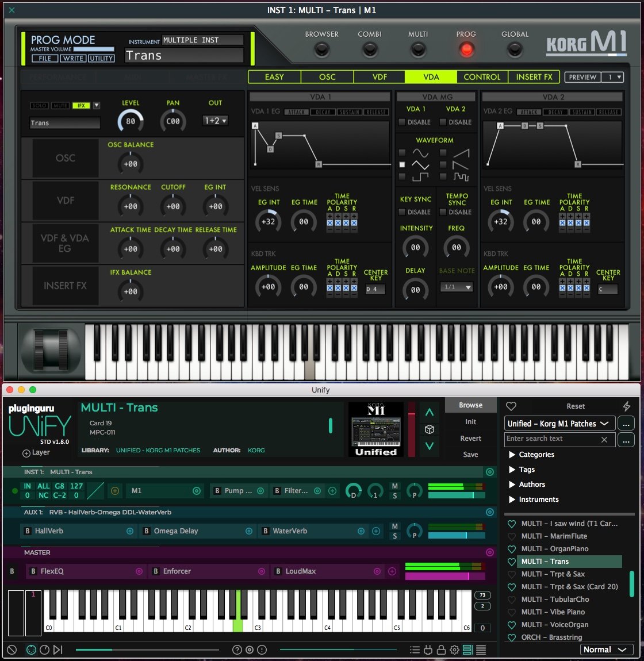
Task: Toggle bypass B on Pump effect
Action: coord(217,491)
